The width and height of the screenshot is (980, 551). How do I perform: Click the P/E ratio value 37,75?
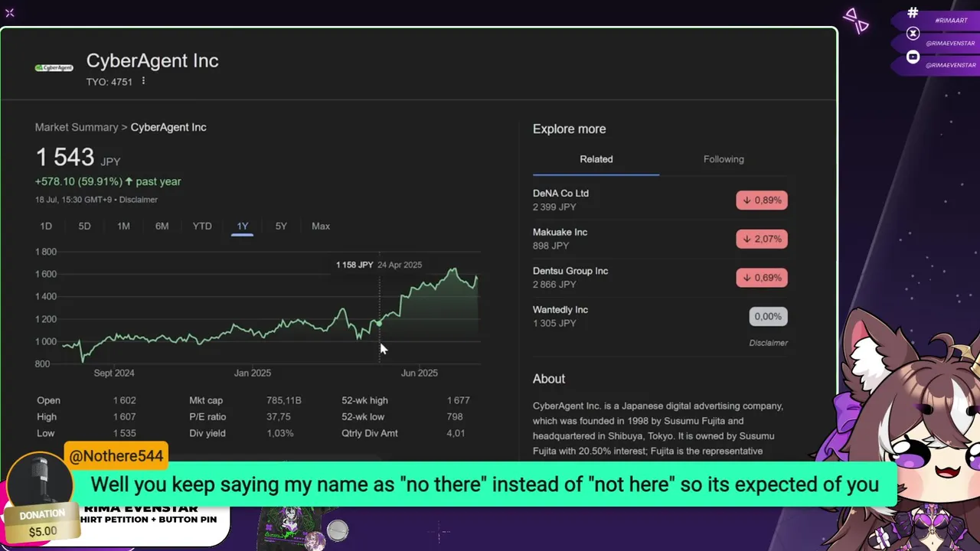pyautogui.click(x=278, y=417)
